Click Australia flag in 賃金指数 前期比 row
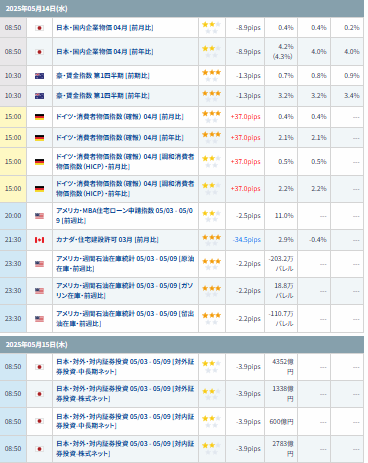368x463 pixels. pyautogui.click(x=39, y=76)
